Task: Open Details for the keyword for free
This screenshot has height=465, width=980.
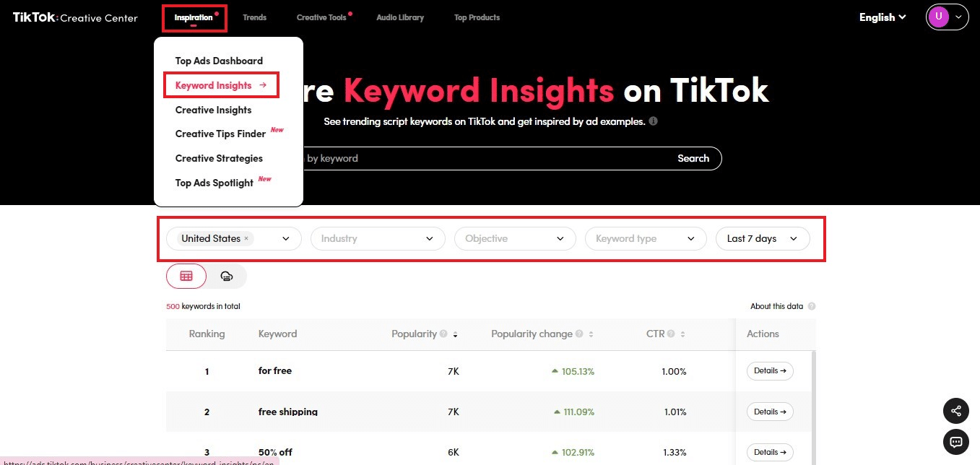Action: (769, 370)
